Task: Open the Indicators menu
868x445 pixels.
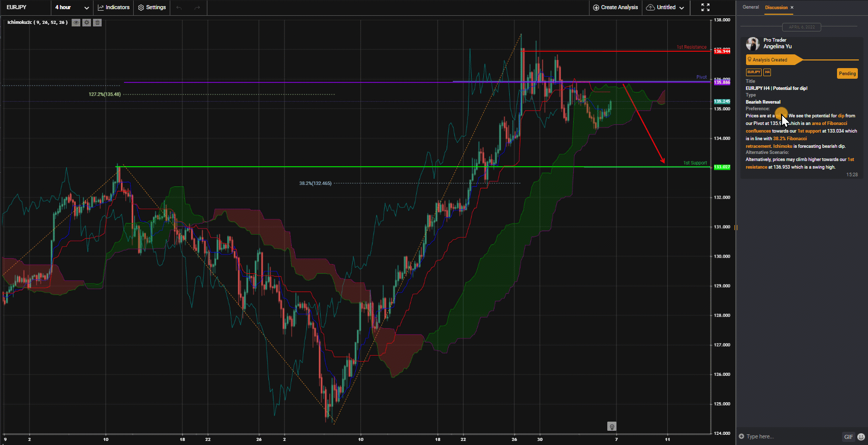Action: (114, 7)
